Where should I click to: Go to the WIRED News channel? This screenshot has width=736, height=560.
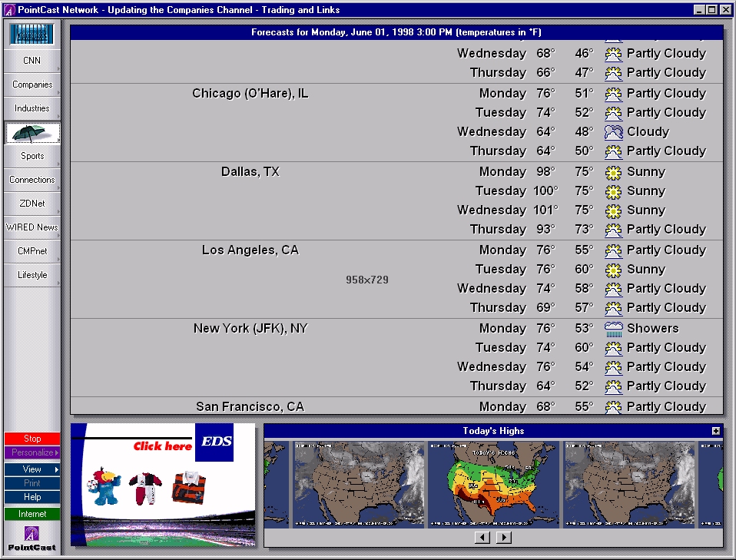(x=32, y=227)
